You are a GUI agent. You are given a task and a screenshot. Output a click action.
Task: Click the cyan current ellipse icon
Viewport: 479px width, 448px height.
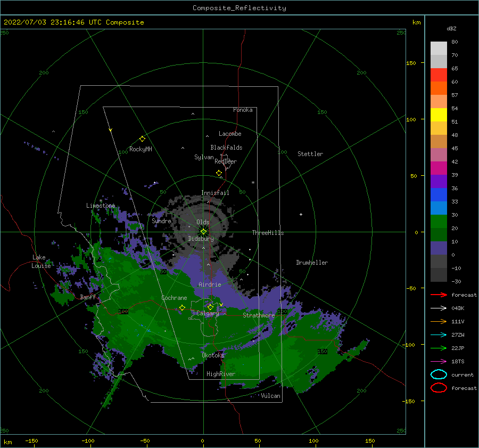point(439,374)
